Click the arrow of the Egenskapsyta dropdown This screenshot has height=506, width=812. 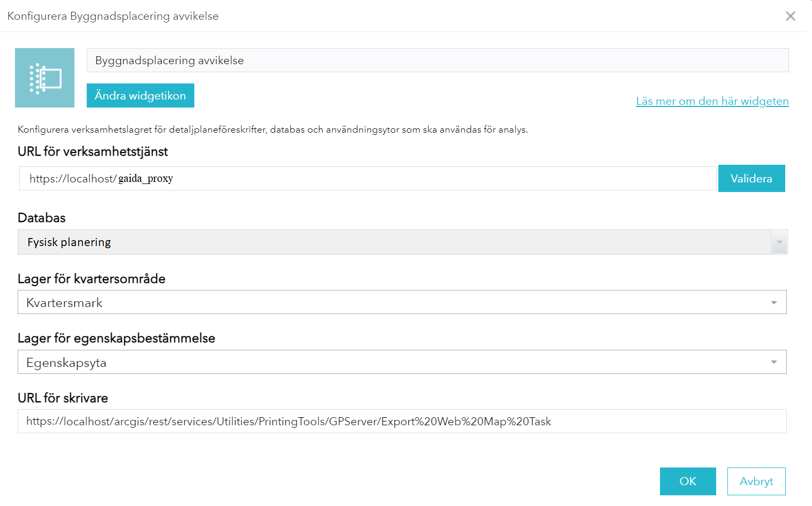[773, 363]
